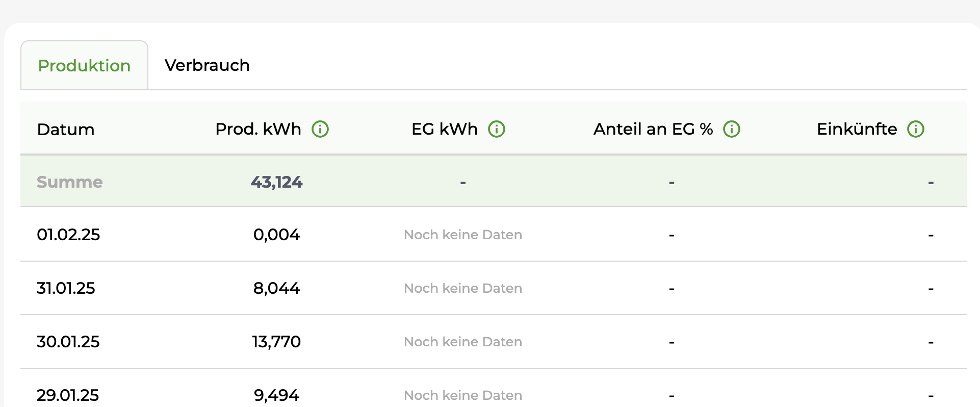Click the Prod. kWh column header text
The width and height of the screenshot is (980, 407).
point(258,129)
